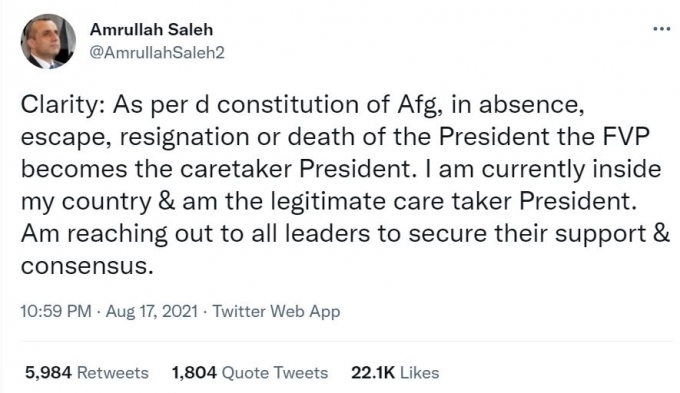Image resolution: width=680 pixels, height=393 pixels.
Task: Open the Amrullah Saleh display name link
Action: click(x=151, y=29)
